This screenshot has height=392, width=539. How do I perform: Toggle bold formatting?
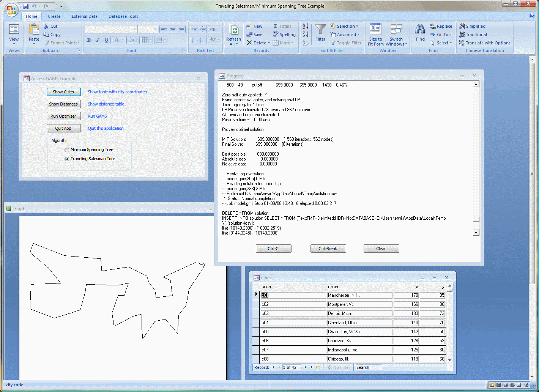pyautogui.click(x=89, y=40)
